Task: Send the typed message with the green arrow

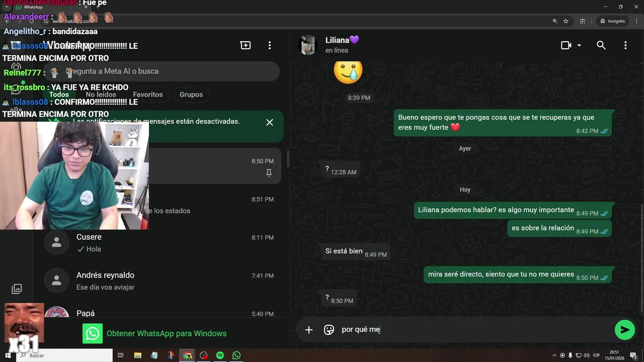Action: [x=624, y=330]
